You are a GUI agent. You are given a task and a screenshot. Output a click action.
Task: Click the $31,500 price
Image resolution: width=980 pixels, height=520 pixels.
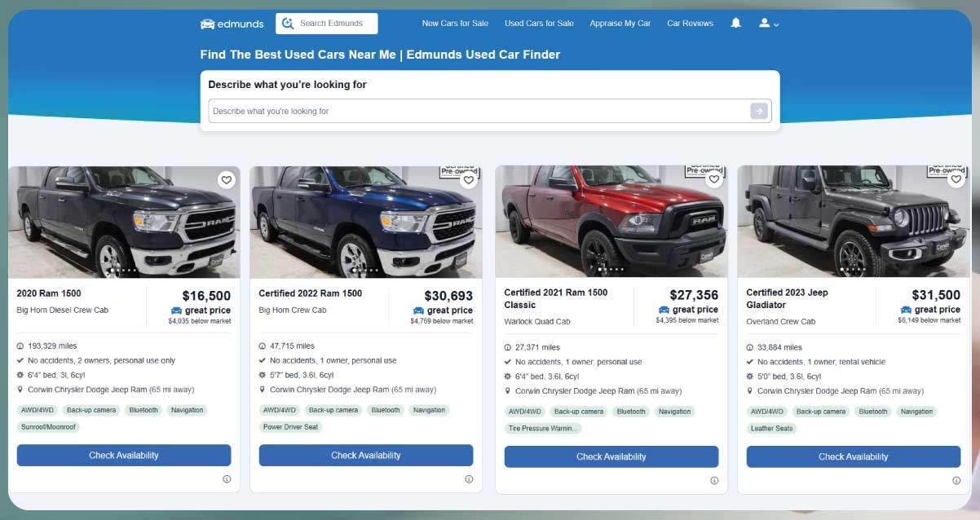(936, 295)
